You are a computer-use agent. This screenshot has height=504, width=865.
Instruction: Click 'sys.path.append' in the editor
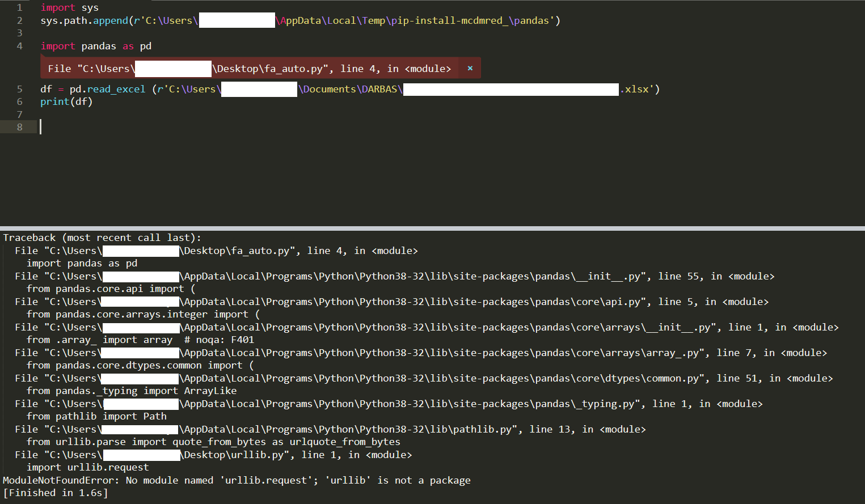[85, 20]
